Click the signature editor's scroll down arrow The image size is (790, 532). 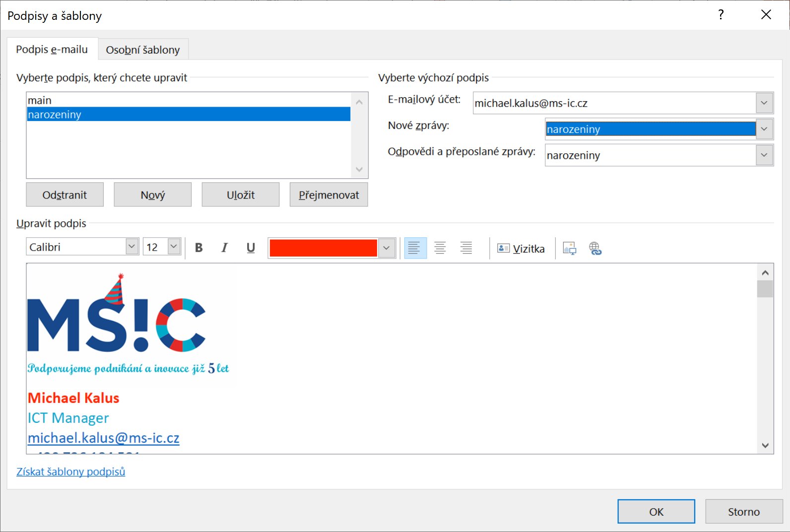click(765, 446)
